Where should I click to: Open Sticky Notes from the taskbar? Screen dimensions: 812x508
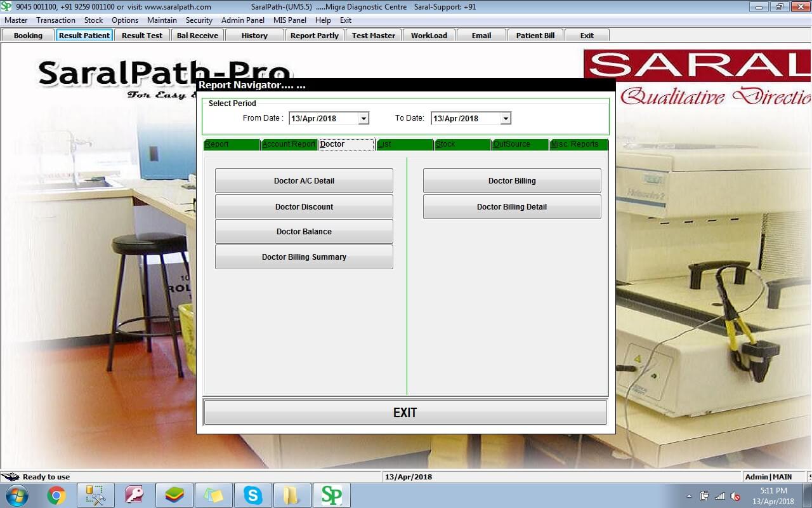[213, 495]
